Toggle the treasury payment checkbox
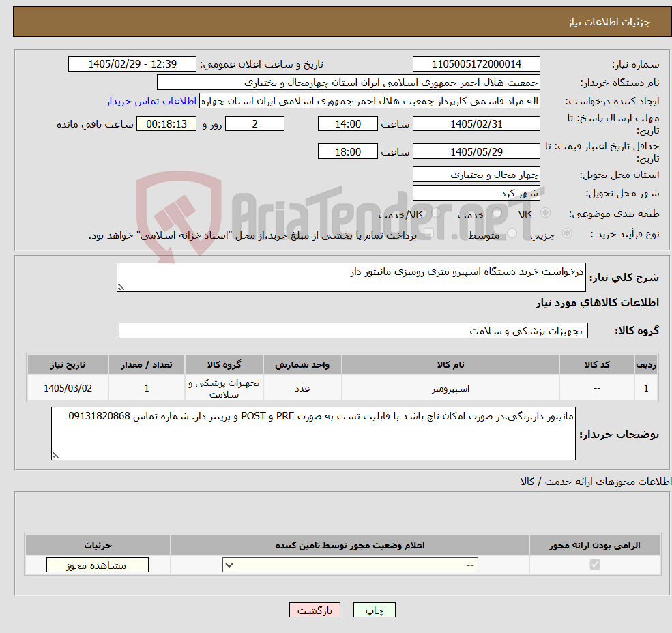Screen dimensions: 672x633 [x=428, y=233]
